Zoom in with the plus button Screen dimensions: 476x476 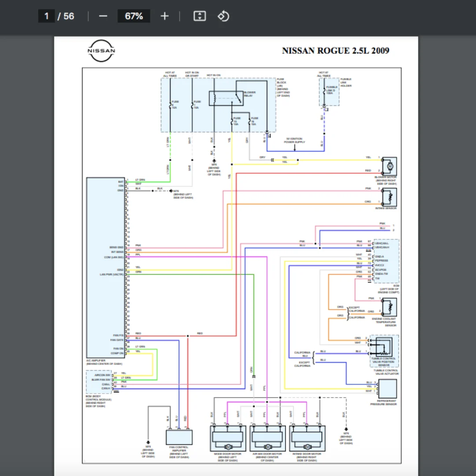tap(164, 16)
